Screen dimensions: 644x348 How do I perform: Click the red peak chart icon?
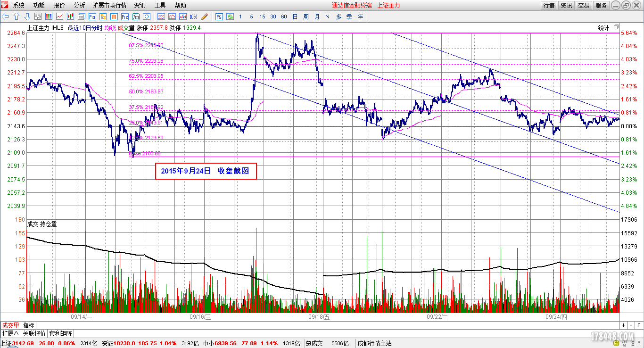tap(172, 17)
